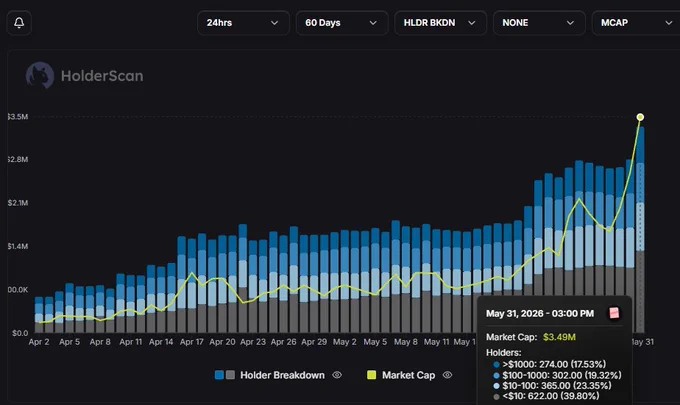Open the MCAP dropdown
The width and height of the screenshot is (680, 405).
coord(636,23)
